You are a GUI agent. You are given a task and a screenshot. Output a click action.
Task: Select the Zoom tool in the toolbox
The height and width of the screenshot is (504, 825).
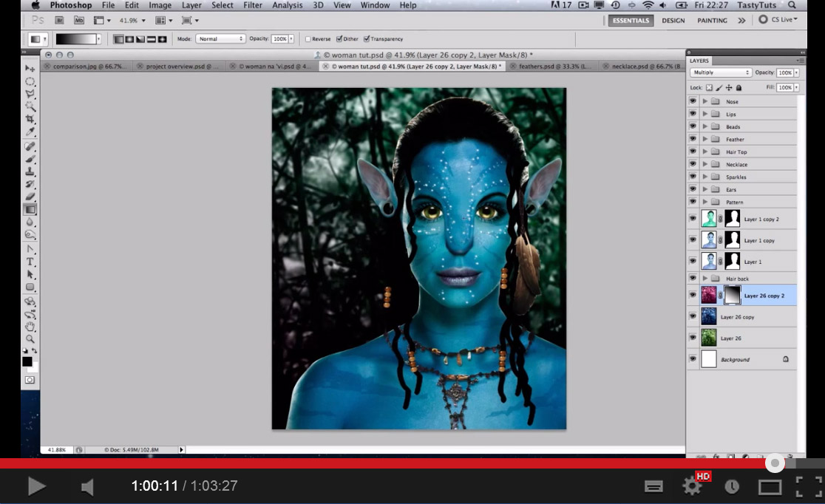click(30, 338)
